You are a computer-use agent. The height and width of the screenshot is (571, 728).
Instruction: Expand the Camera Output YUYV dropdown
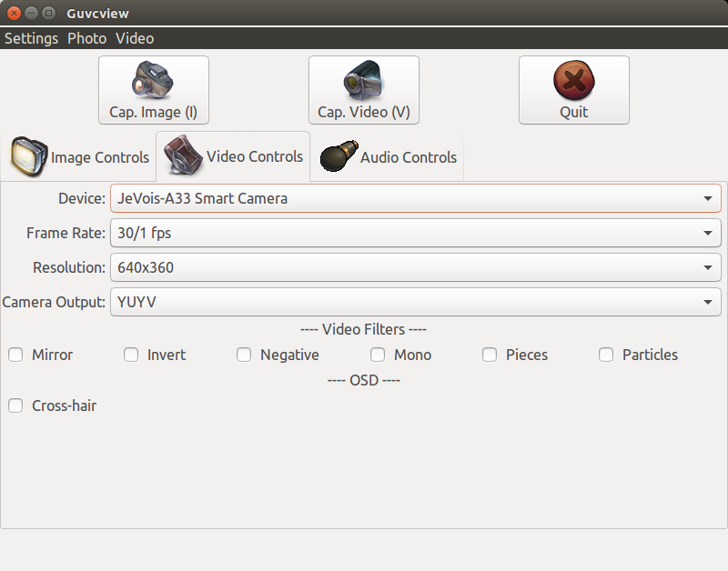pos(416,302)
